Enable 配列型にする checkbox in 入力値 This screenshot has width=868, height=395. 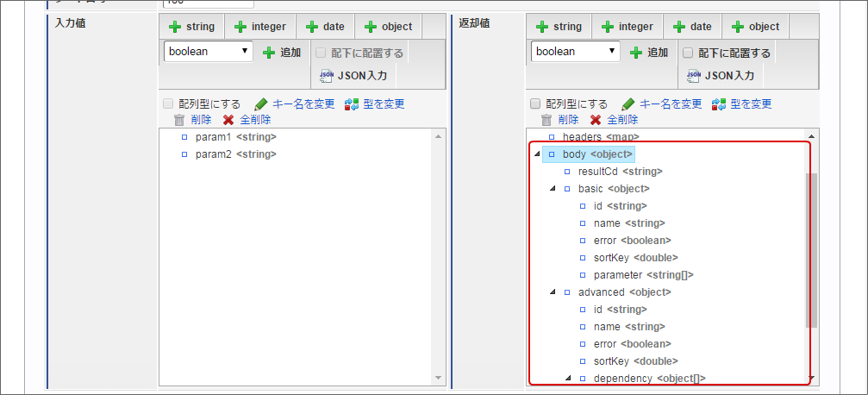click(x=168, y=103)
